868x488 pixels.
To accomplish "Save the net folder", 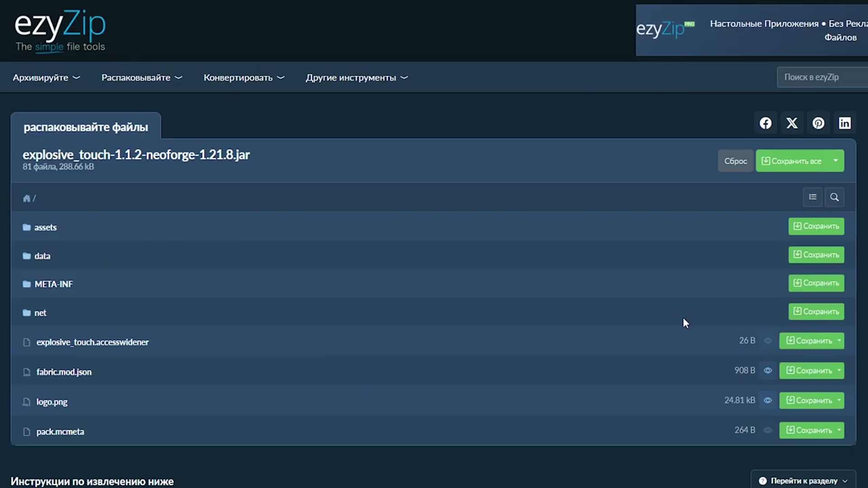I will pyautogui.click(x=816, y=312).
